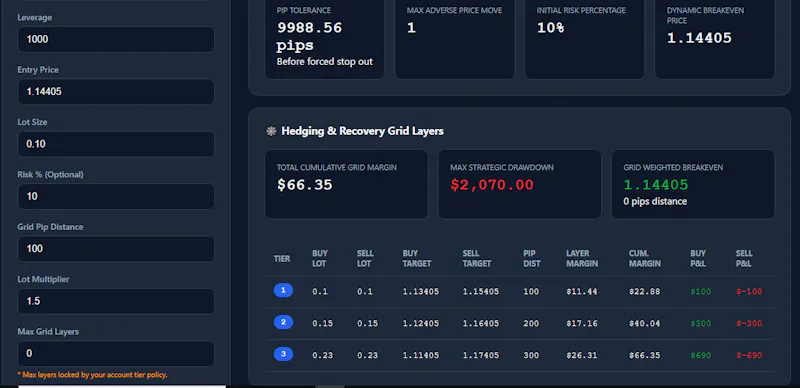Click the LAYER MARGIN column header

pyautogui.click(x=582, y=259)
